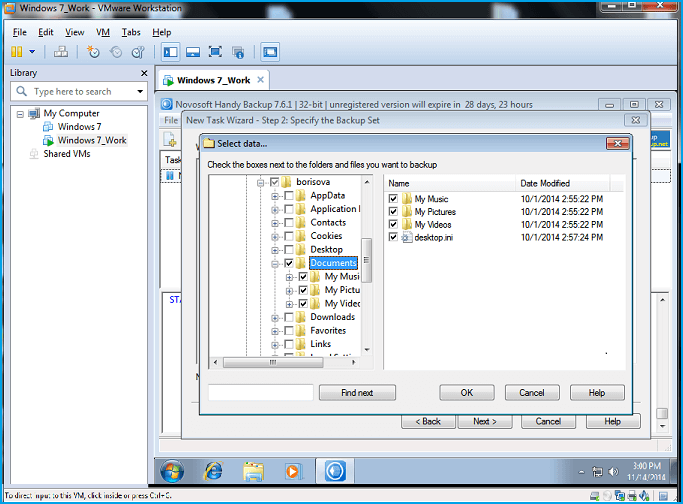
Task: Open Windows Explorer from the taskbar
Action: 254,471
